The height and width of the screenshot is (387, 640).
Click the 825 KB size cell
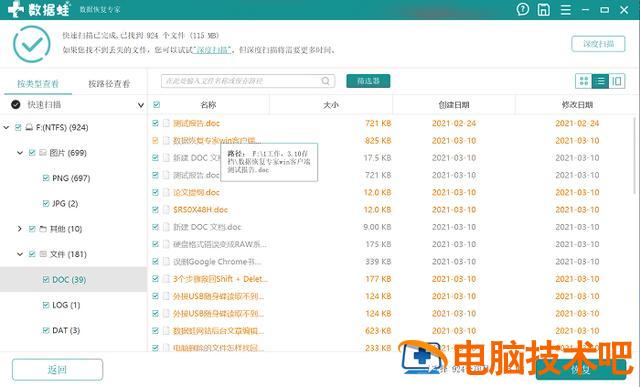point(378,140)
